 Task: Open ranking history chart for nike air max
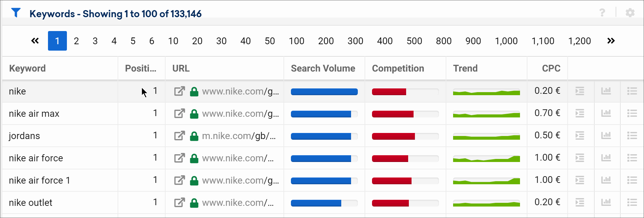[606, 113]
